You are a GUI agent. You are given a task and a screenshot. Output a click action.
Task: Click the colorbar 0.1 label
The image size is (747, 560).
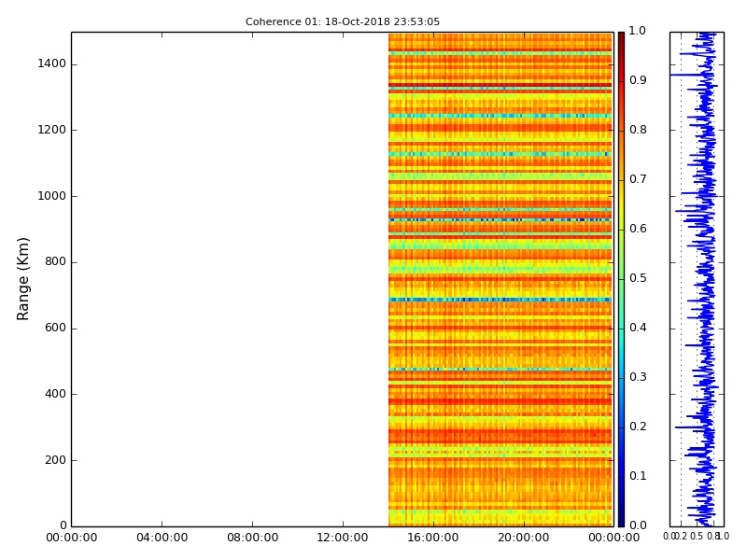pyautogui.click(x=638, y=476)
